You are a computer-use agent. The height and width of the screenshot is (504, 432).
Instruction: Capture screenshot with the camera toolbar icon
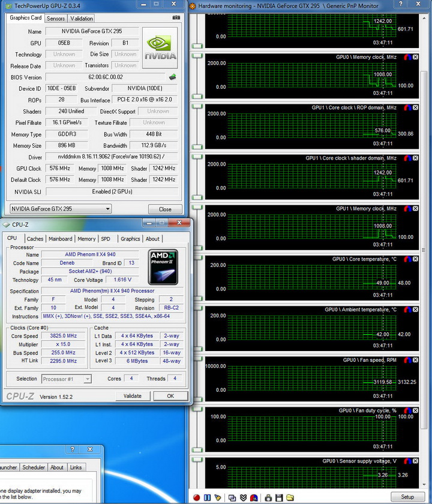click(268, 497)
